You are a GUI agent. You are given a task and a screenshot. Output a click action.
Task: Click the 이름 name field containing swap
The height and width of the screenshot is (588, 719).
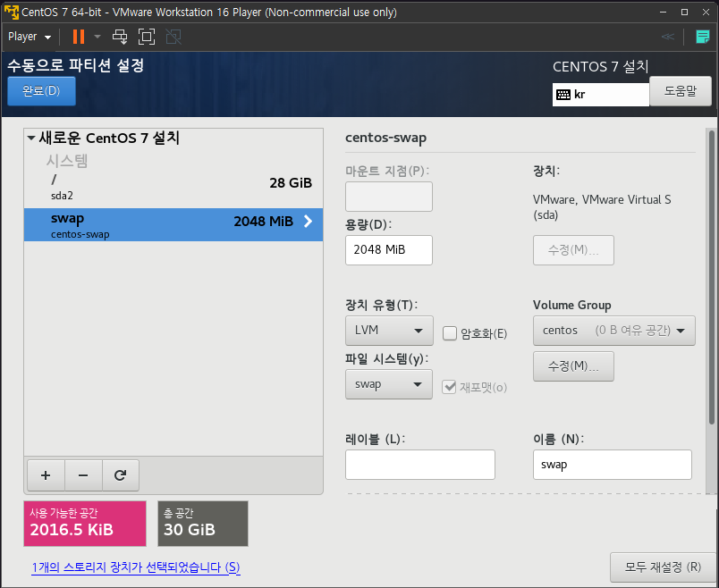(613, 465)
